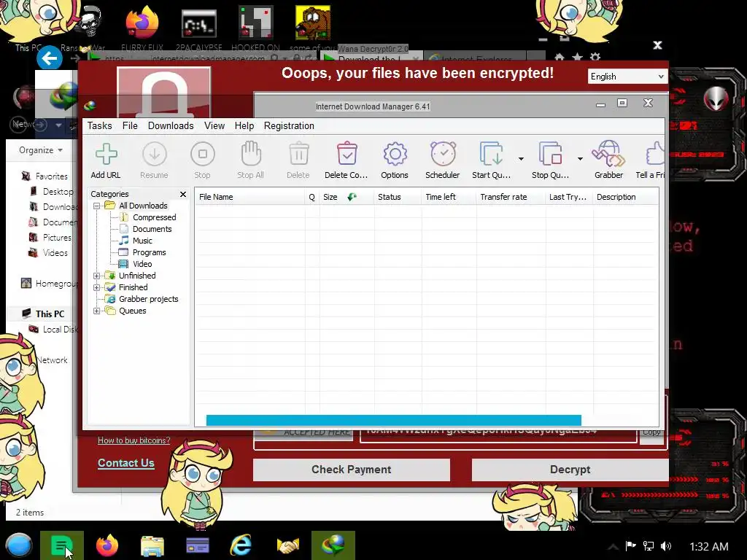Image resolution: width=747 pixels, height=560 pixels.
Task: Open the Start Queue dropdown arrow
Action: click(521, 158)
